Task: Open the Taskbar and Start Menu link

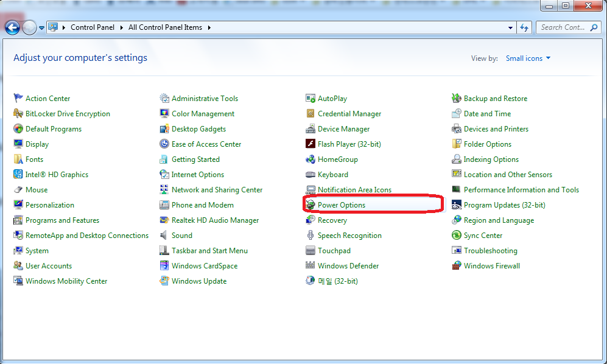Action: click(x=209, y=251)
